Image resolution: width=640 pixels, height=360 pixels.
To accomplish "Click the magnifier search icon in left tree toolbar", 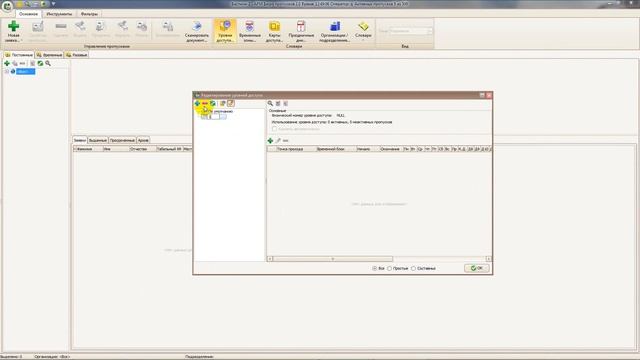I will tap(48, 63).
